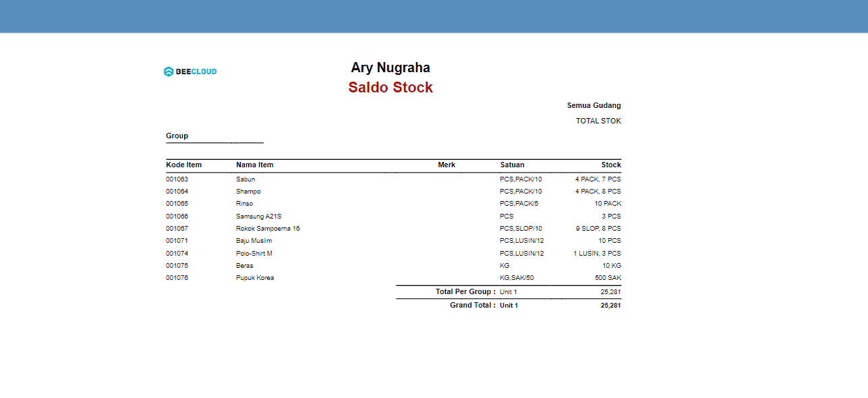Click the Grand Total value 25,281
Image resolution: width=868 pixels, height=398 pixels.
(x=610, y=306)
